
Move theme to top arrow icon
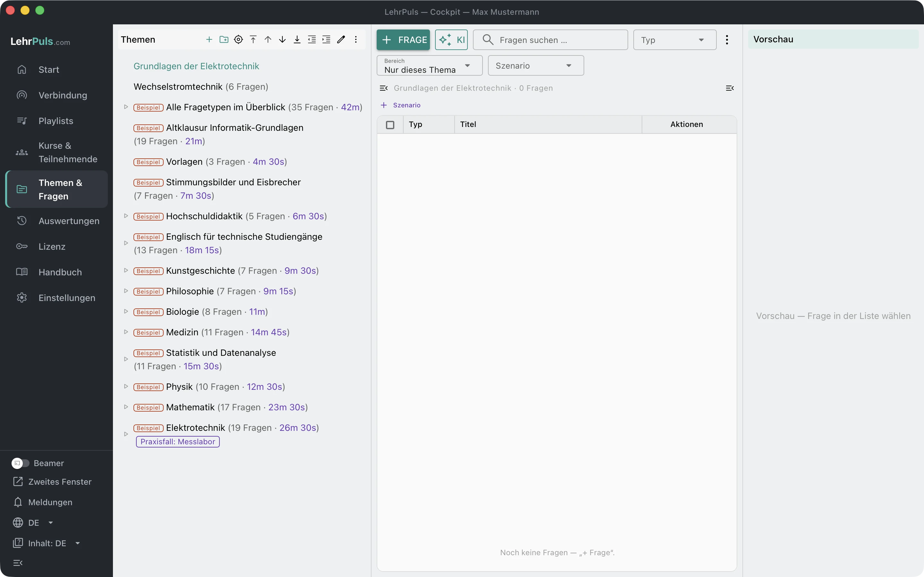253,39
